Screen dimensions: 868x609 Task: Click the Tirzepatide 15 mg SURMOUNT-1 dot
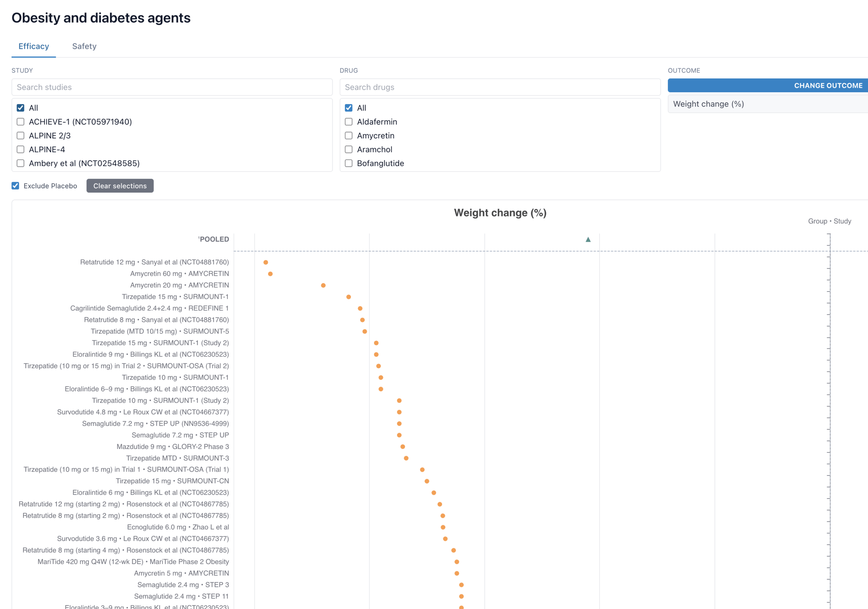click(349, 297)
